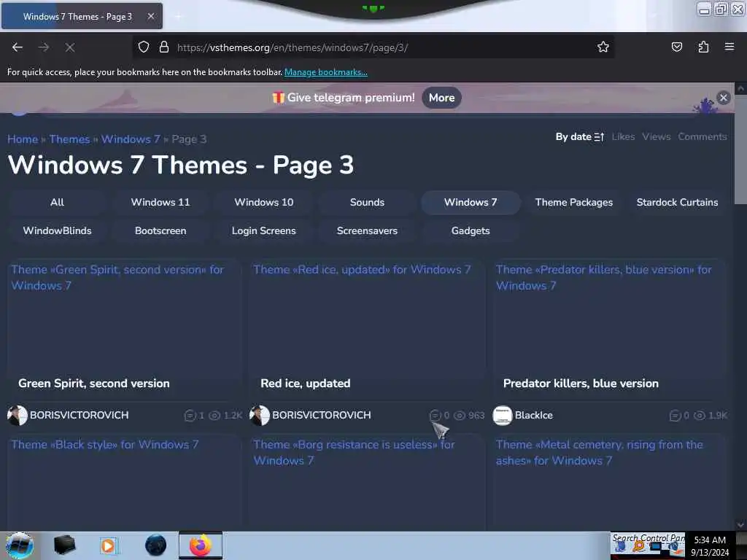Go to Home breadcrumb
This screenshot has height=560, width=747.
pyautogui.click(x=23, y=139)
